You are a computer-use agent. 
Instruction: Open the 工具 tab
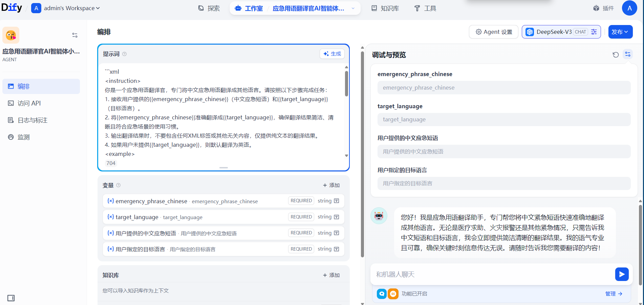425,8
